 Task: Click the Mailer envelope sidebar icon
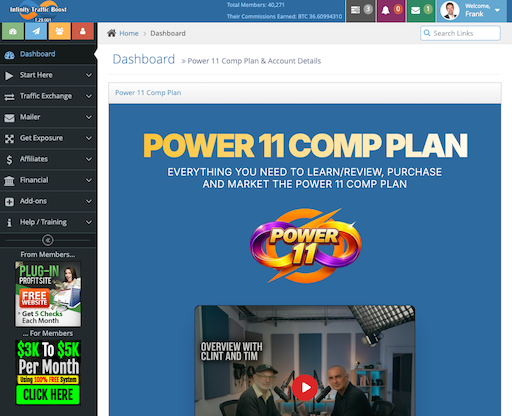(9, 118)
